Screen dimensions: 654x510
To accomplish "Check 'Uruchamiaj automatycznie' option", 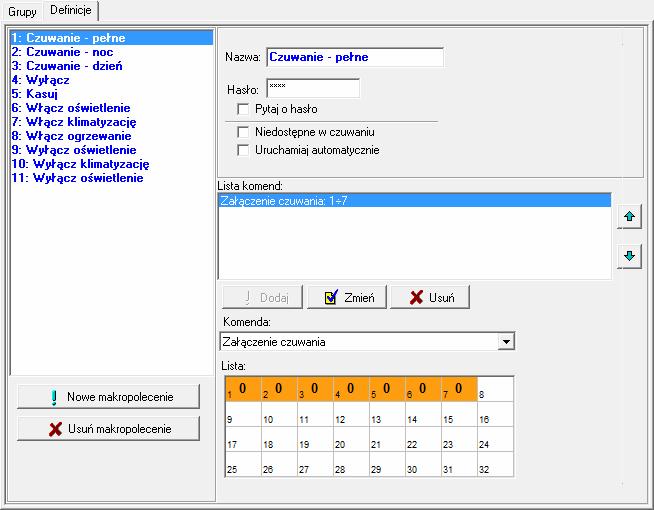I will click(243, 150).
